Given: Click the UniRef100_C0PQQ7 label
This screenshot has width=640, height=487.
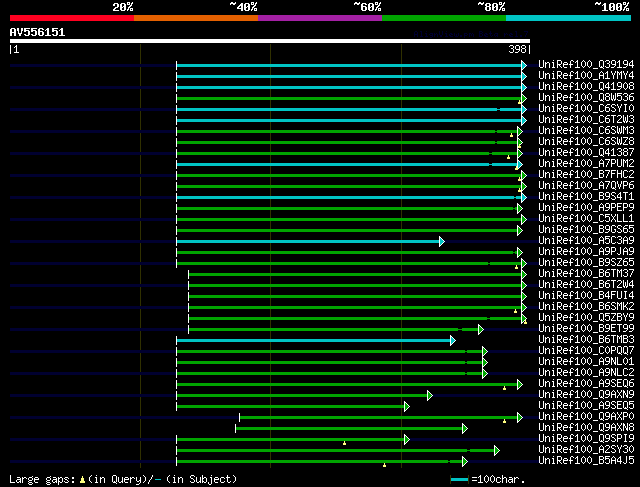Looking at the screenshot, I should click(586, 351).
